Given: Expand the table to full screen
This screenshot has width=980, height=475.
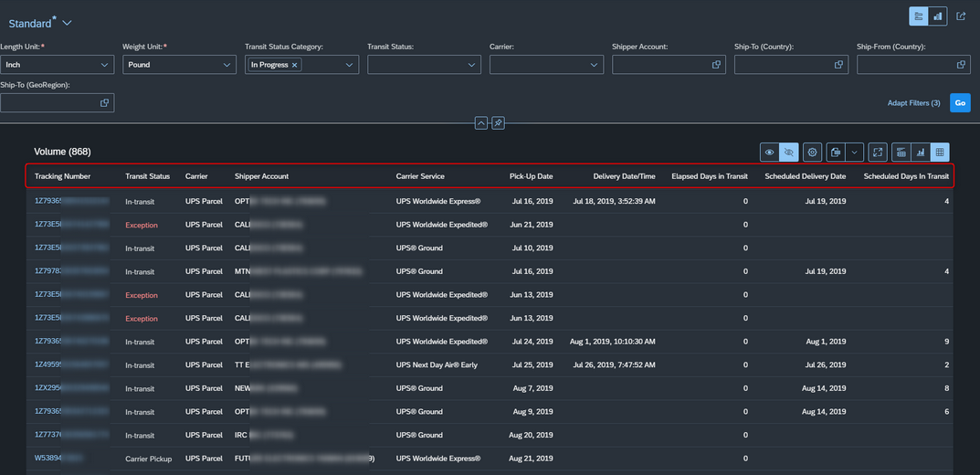Looking at the screenshot, I should pyautogui.click(x=878, y=152).
